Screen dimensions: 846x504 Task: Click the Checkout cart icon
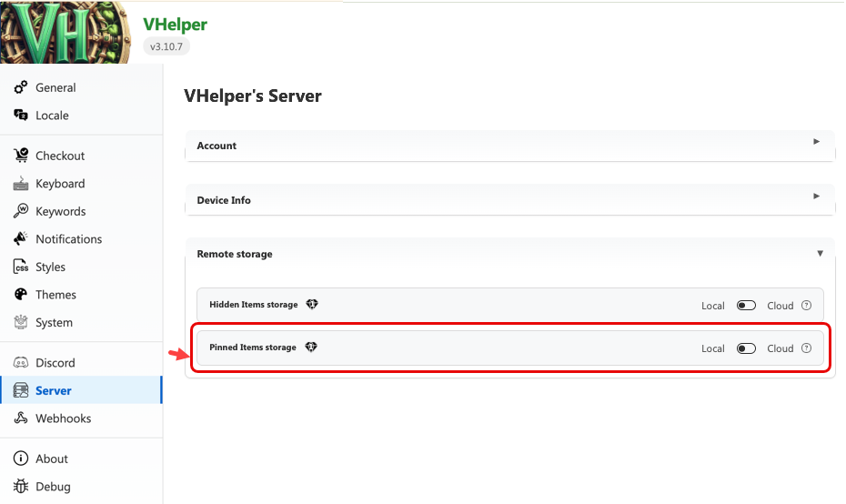[20, 156]
